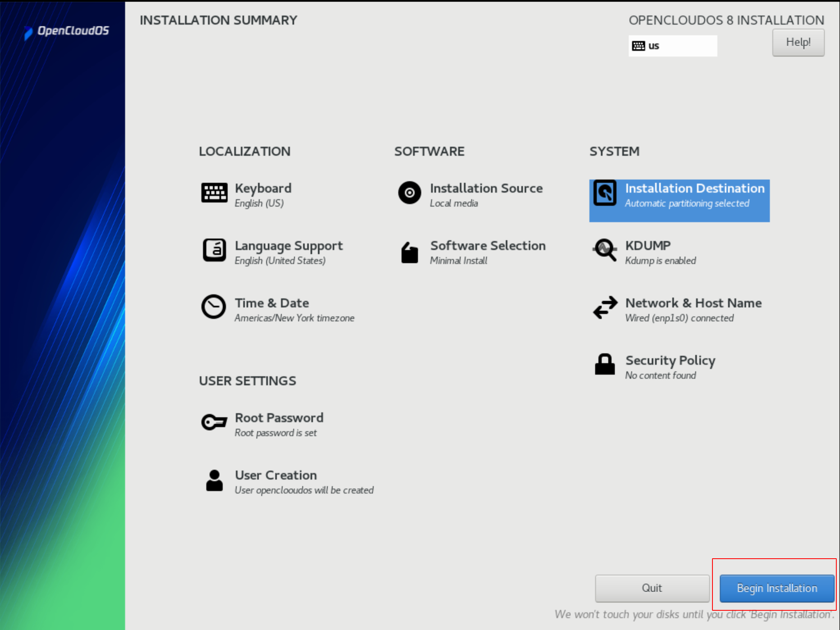
Task: Click the Installation Source disc icon
Action: click(x=409, y=193)
